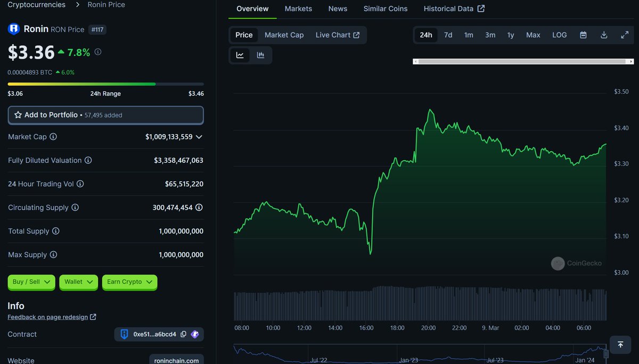Open the Markets tab

pyautogui.click(x=298, y=9)
